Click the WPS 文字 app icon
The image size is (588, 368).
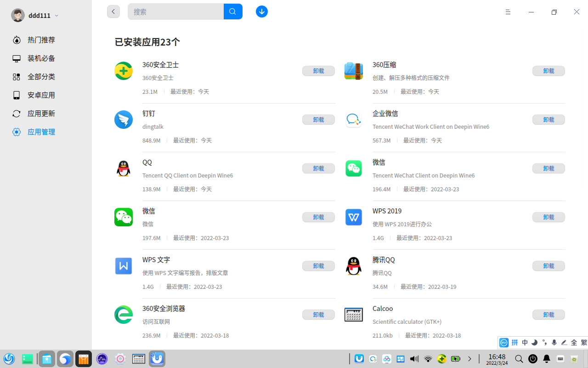[124, 266]
